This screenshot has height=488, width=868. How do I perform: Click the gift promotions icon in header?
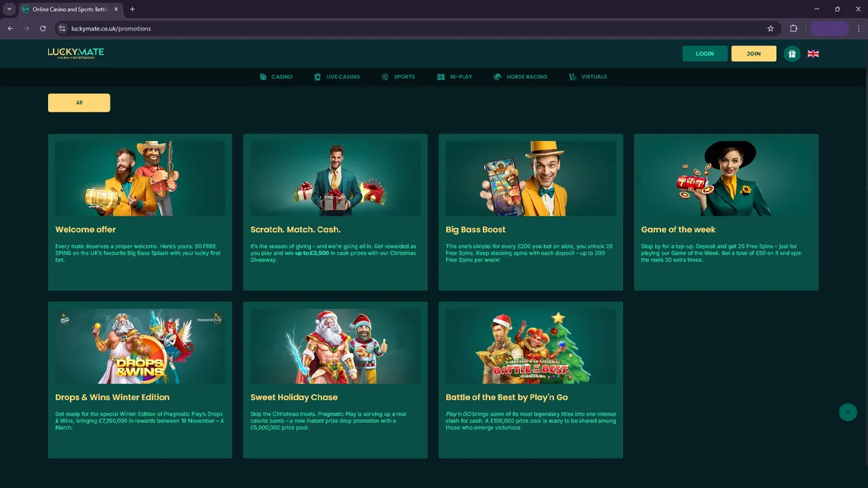tap(791, 54)
